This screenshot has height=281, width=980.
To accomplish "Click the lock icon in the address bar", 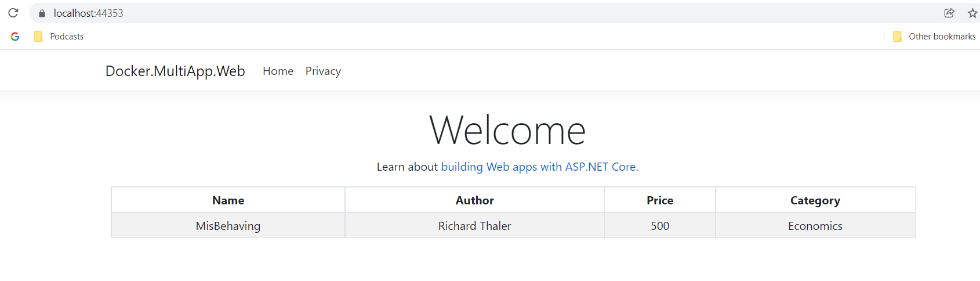I will point(42,13).
